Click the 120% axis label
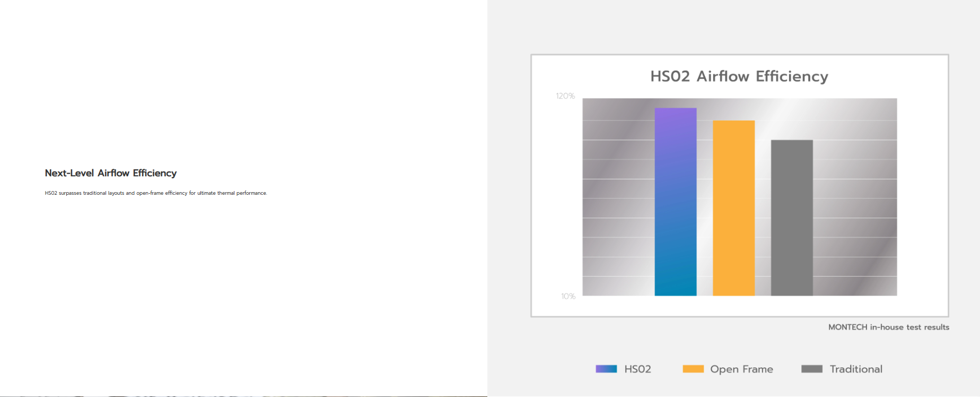Viewport: 980px width, 397px height. 565,96
